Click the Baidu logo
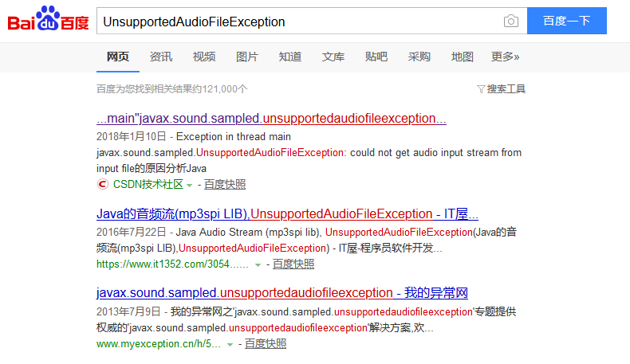 tap(48, 19)
